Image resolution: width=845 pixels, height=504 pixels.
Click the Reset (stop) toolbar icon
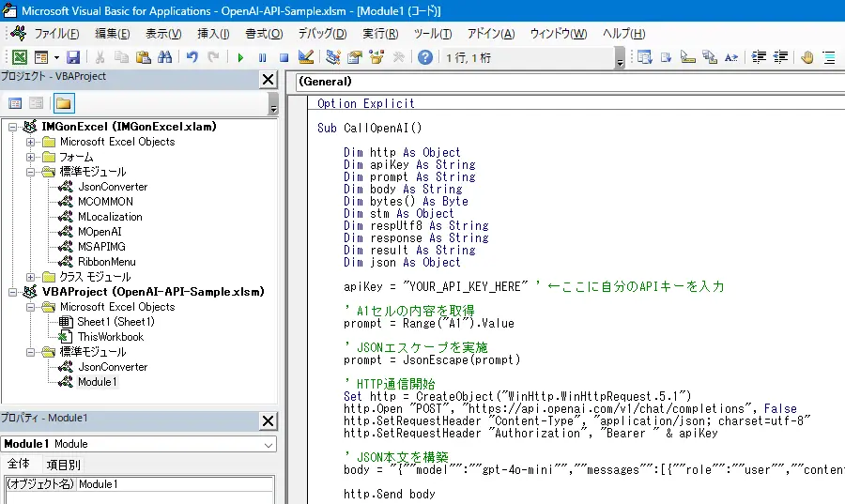point(283,57)
